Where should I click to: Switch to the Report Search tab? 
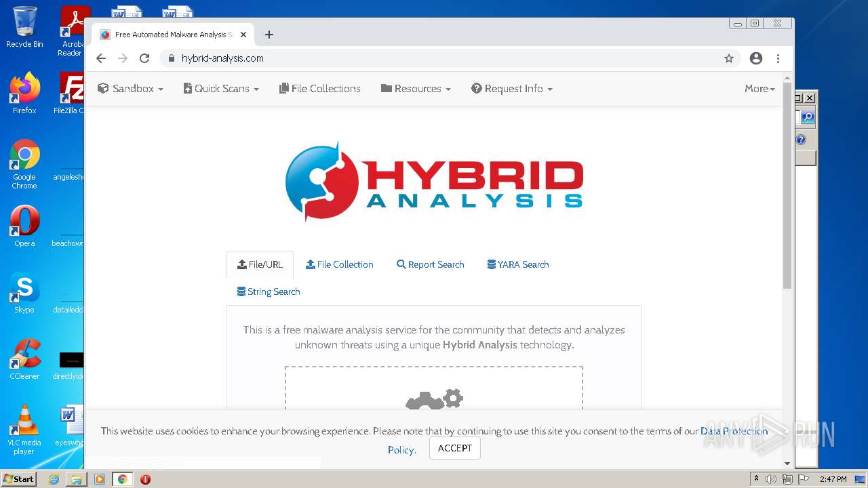tap(431, 264)
